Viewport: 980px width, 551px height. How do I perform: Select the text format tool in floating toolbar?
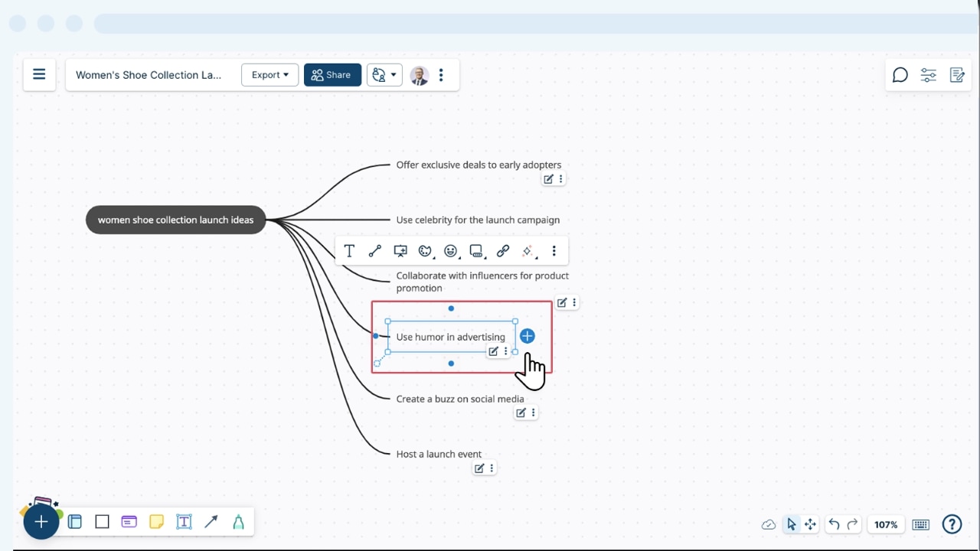[x=349, y=251]
